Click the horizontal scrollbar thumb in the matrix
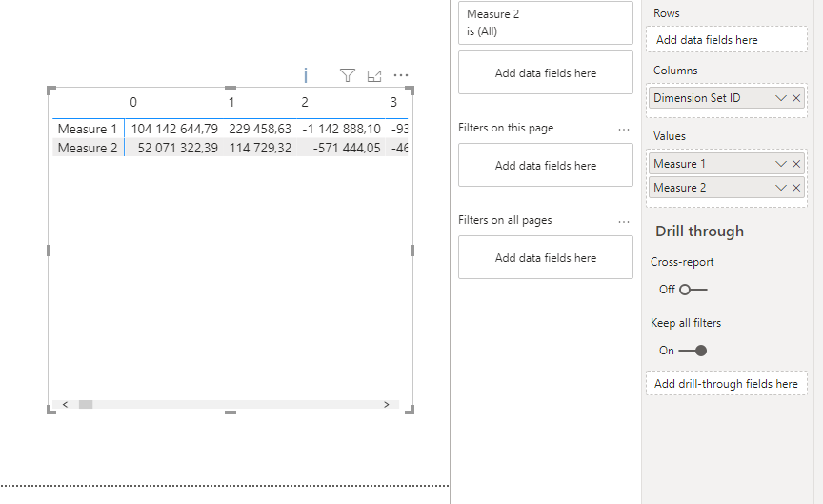The width and height of the screenshot is (823, 504). [x=86, y=404]
